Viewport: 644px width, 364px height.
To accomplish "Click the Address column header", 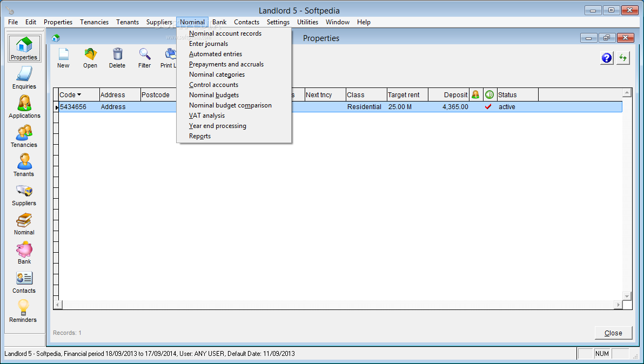I will pyautogui.click(x=120, y=95).
